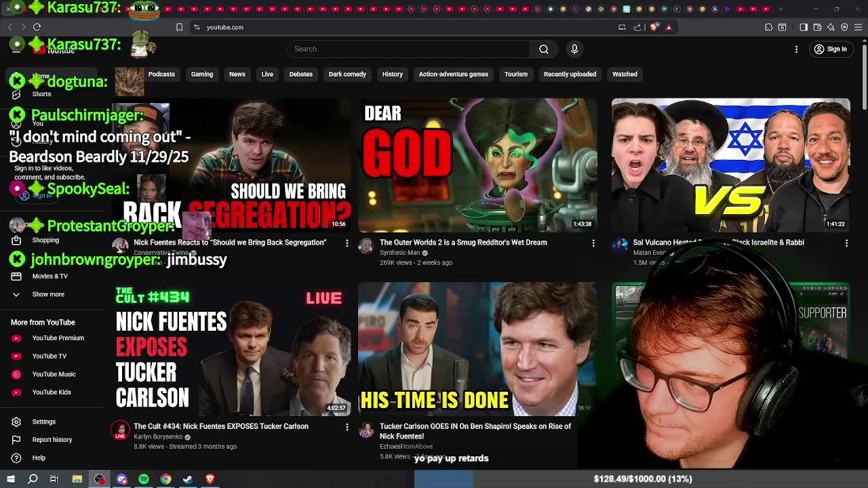The height and width of the screenshot is (488, 868).
Task: Open Movies & TV in the sidebar
Action: 49,276
